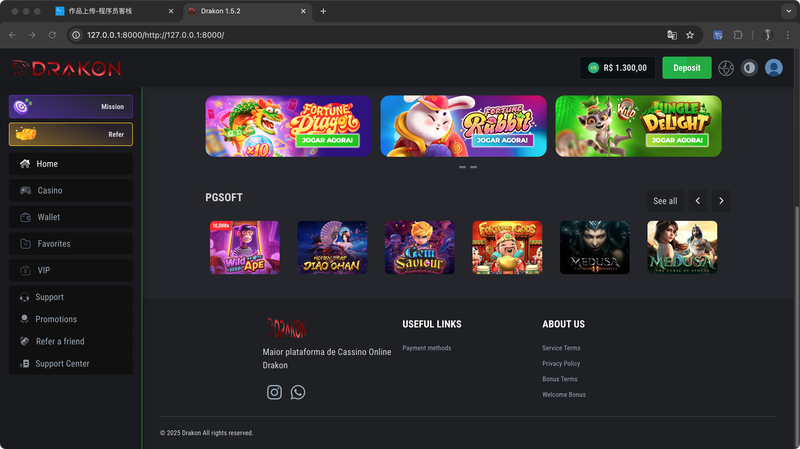Screen dimensions: 800x449
Task: Launch the Diao Chan game thumbnail
Action: (332, 247)
